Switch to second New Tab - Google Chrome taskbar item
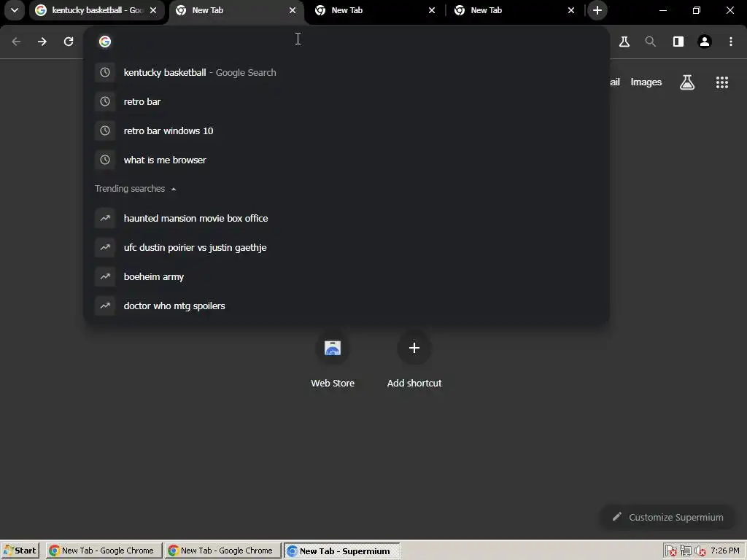747x560 pixels. pos(223,551)
